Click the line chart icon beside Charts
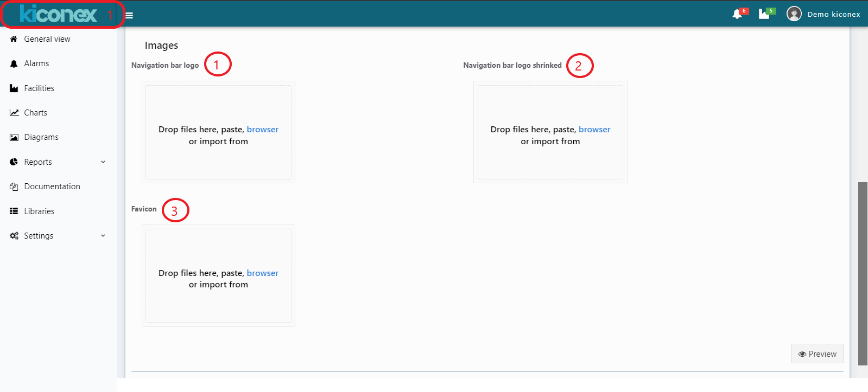The width and height of the screenshot is (868, 392). pyautogui.click(x=14, y=113)
